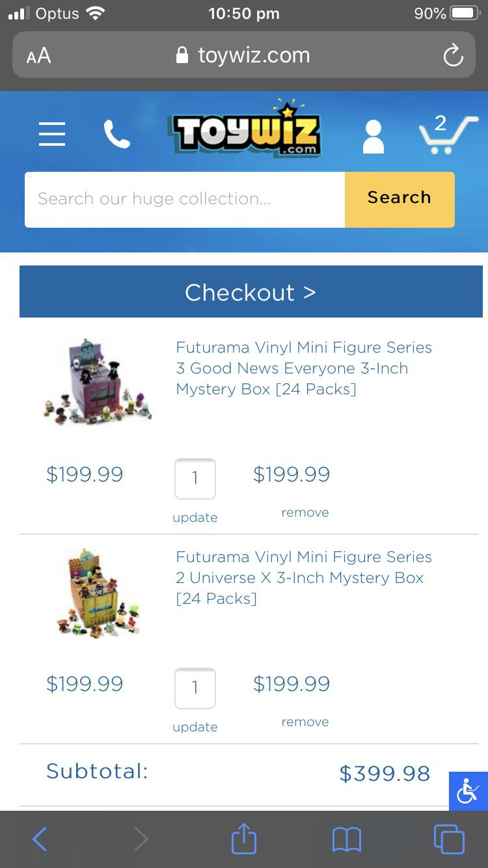The image size is (488, 868).
Task: Remove the Series 3 Good News Everyone box
Action: point(305,512)
